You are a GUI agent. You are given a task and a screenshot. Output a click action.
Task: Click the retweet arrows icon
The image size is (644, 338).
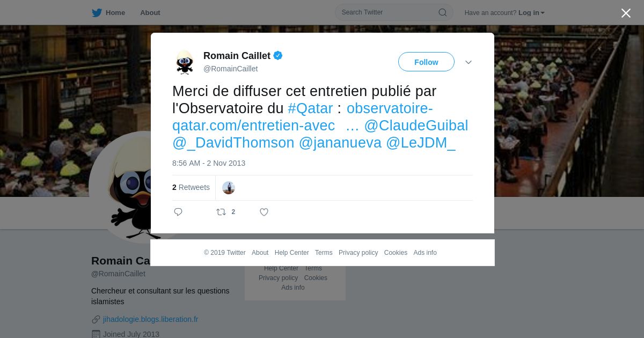click(x=221, y=212)
